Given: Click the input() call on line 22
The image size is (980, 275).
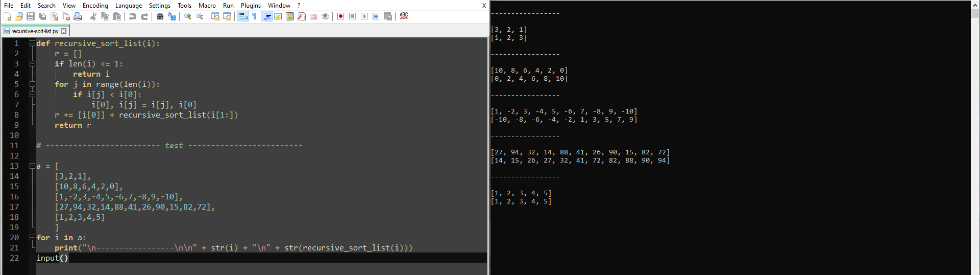Looking at the screenshot, I should 52,258.
